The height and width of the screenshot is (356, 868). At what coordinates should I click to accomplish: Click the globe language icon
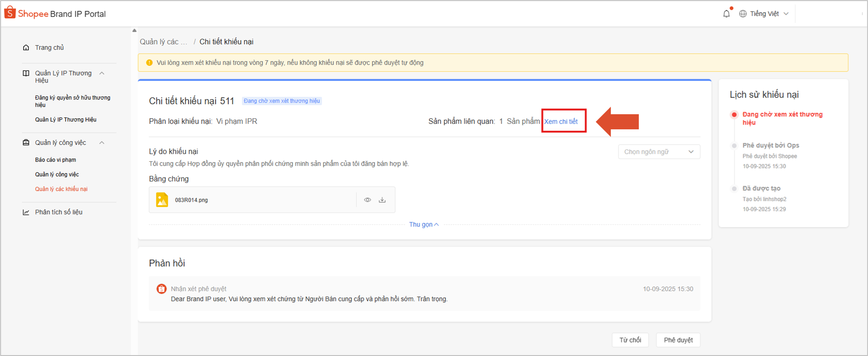[743, 14]
